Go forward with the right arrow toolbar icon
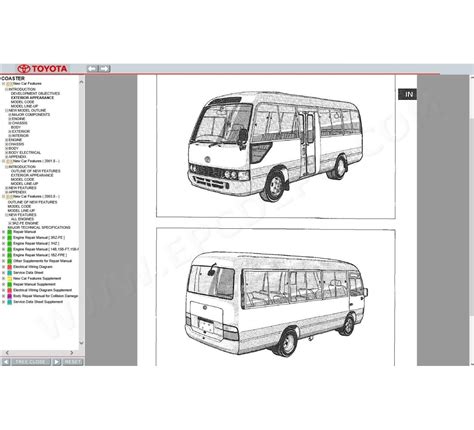This screenshot has width=474, height=430. point(104,69)
